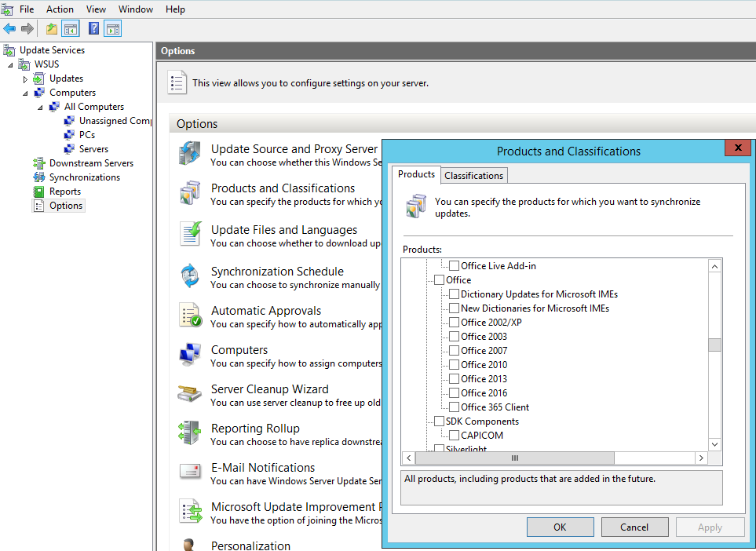Click the products list scroll up arrow
Viewport: 756px width, 551px height.
click(714, 267)
